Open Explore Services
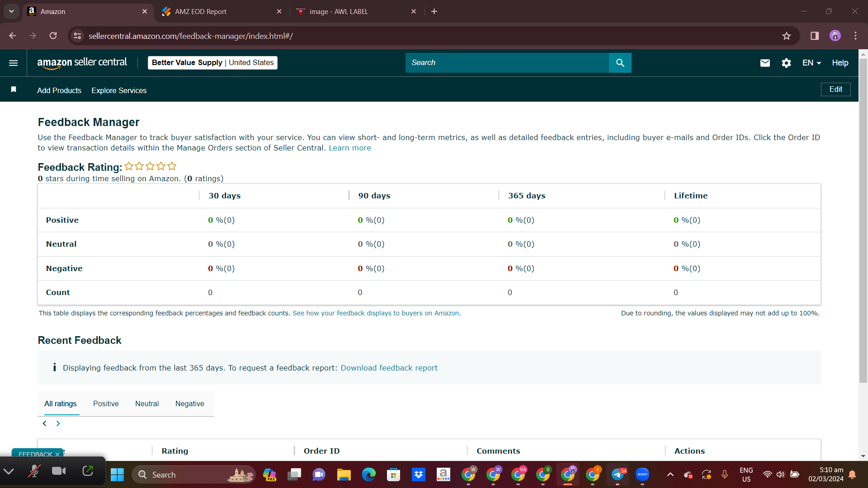The image size is (868, 488). coord(119,90)
